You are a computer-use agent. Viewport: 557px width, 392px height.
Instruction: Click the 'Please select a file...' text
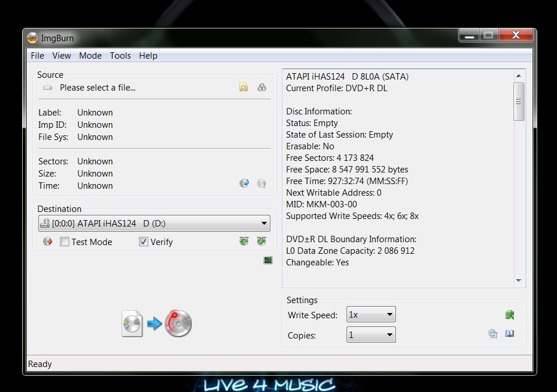(x=98, y=88)
